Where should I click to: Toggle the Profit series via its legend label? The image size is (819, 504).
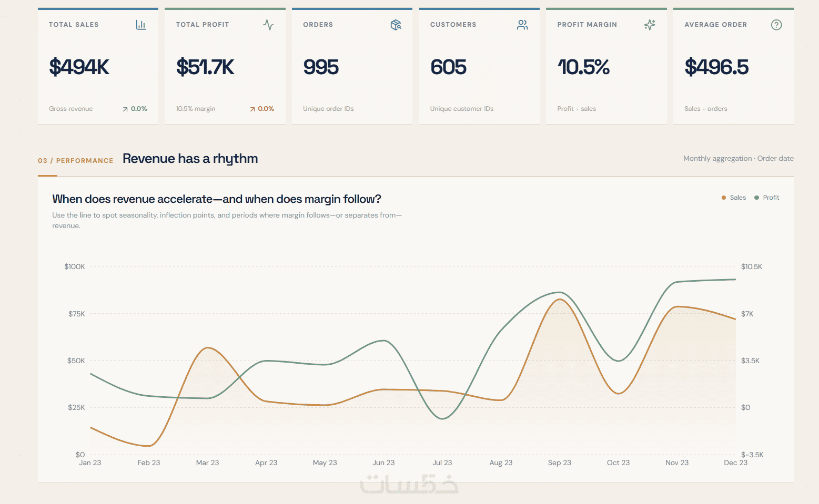tap(771, 198)
